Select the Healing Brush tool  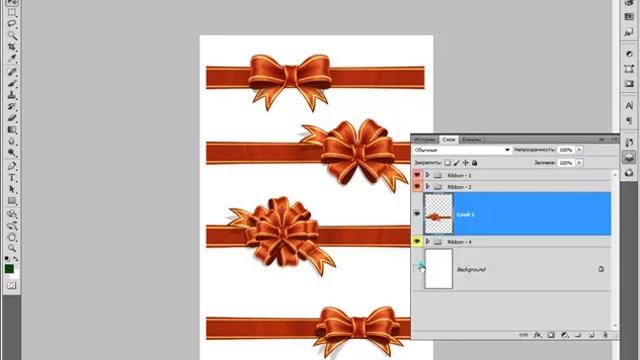pyautogui.click(x=12, y=72)
